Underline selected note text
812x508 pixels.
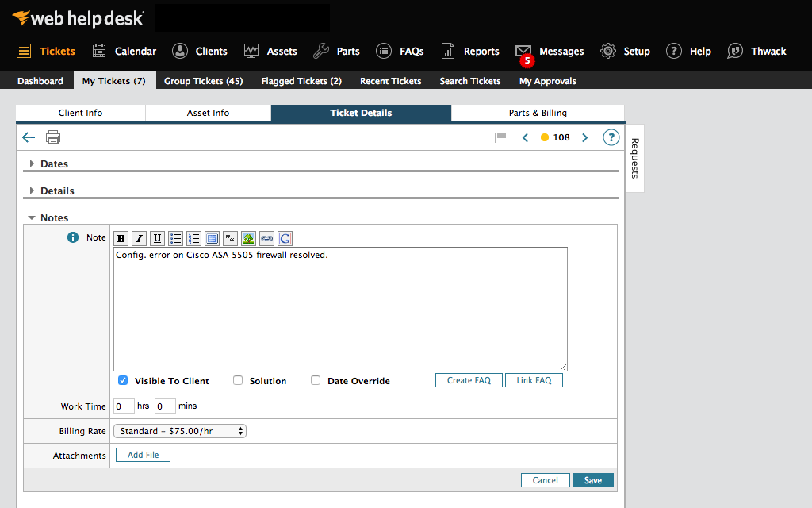[156, 238]
